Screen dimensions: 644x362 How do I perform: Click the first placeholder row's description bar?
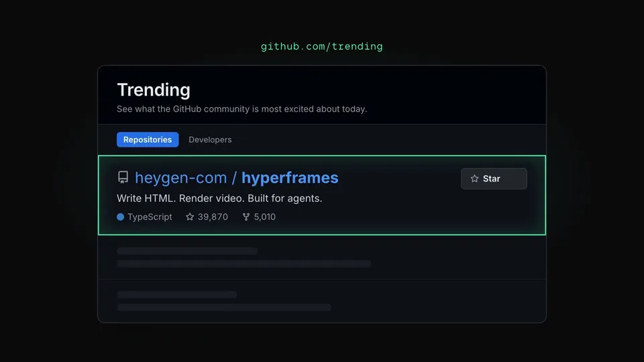pyautogui.click(x=244, y=263)
